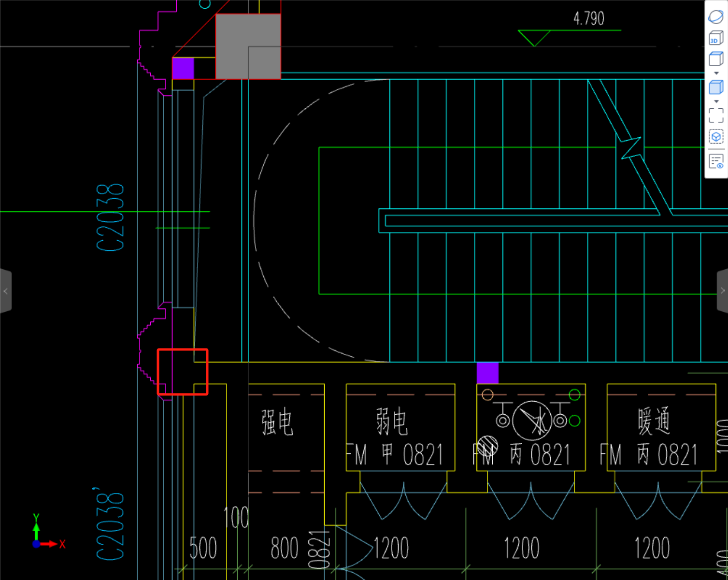The image size is (728, 580).
Task: Open the top view cube dropdown arrow
Action: 716,73
